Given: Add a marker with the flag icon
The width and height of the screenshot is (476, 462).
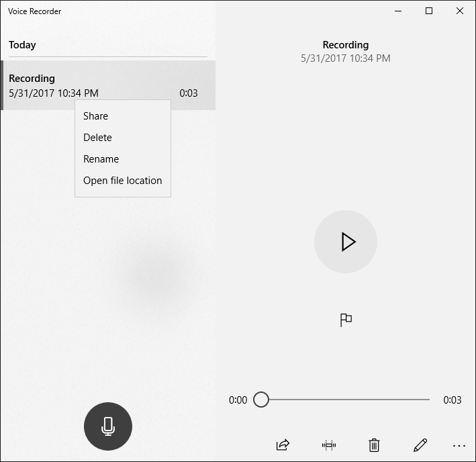Looking at the screenshot, I should pos(346,320).
